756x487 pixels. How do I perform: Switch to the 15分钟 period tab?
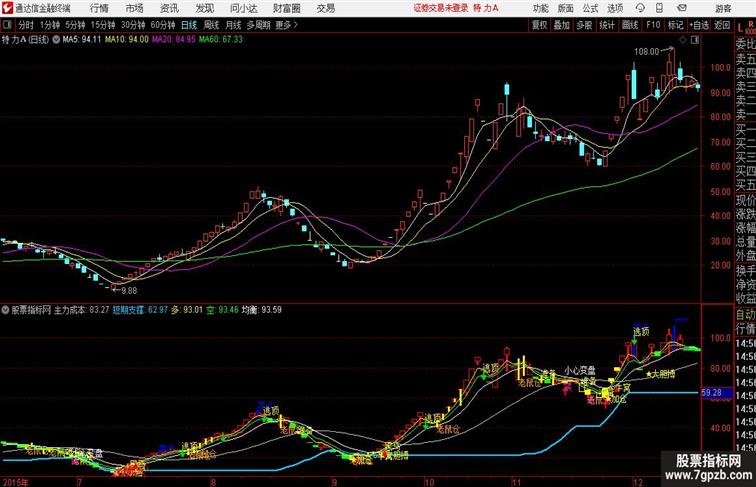103,25
